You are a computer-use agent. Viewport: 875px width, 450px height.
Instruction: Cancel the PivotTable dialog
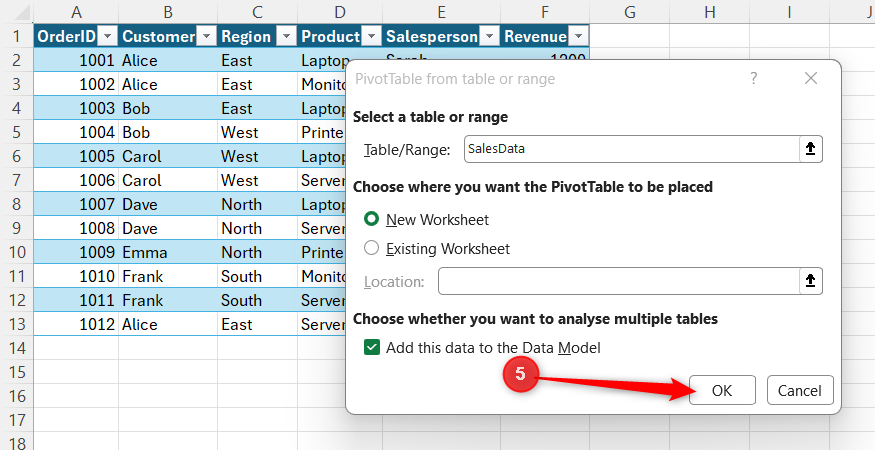coord(800,390)
